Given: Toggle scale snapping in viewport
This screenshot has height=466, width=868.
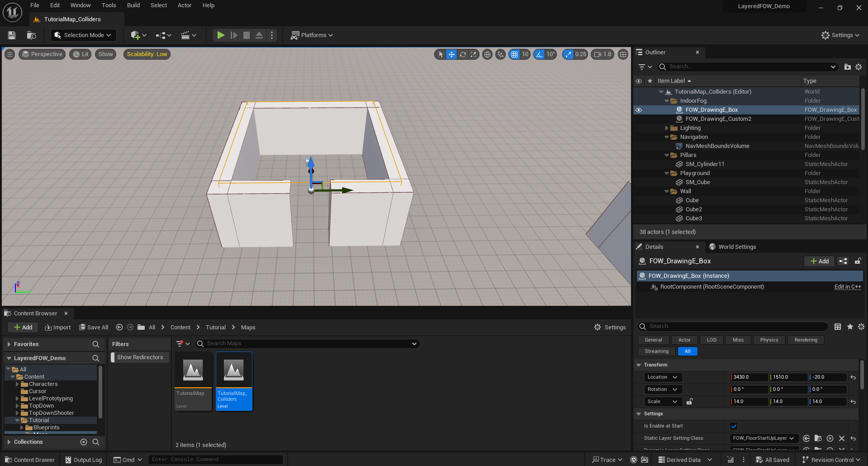Looking at the screenshot, I should (x=568, y=54).
